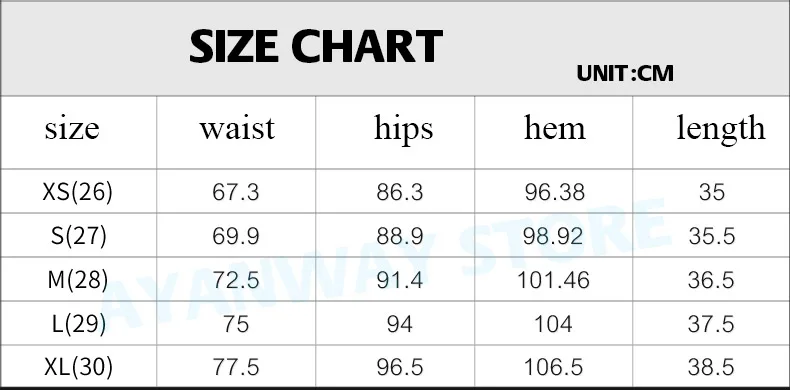Click hem value 96.38
The image size is (790, 390).
(x=554, y=192)
